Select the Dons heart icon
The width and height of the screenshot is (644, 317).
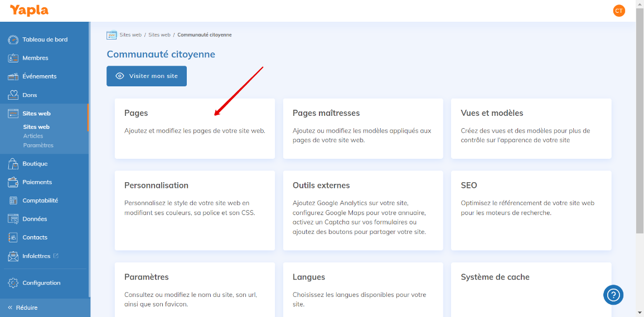(x=13, y=95)
